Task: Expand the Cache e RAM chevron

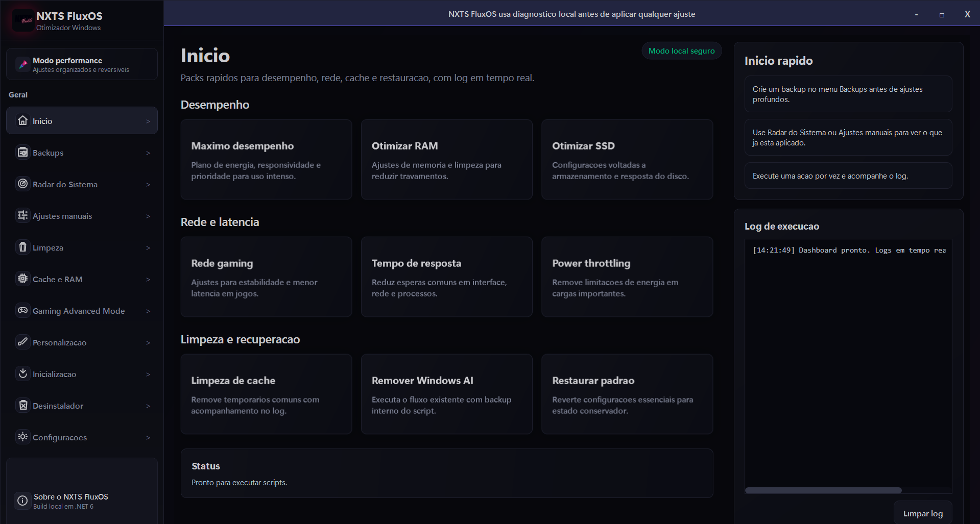Action: click(148, 280)
